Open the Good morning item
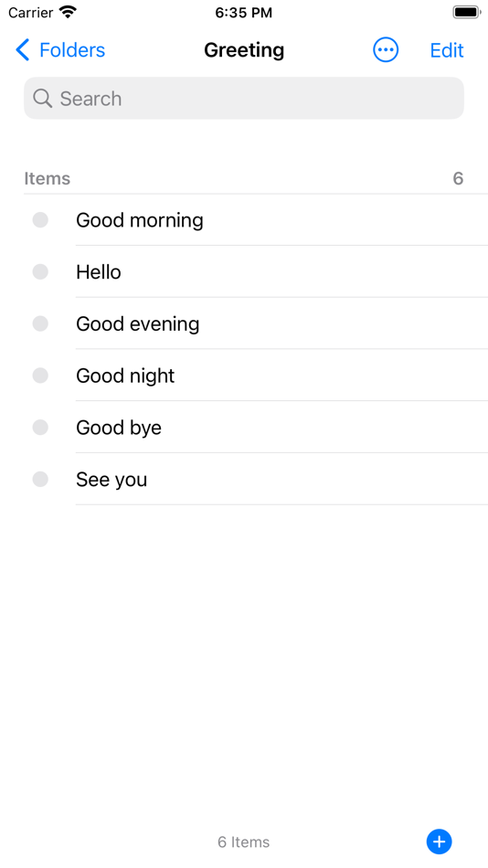This screenshot has width=488, height=868. pyautogui.click(x=140, y=220)
